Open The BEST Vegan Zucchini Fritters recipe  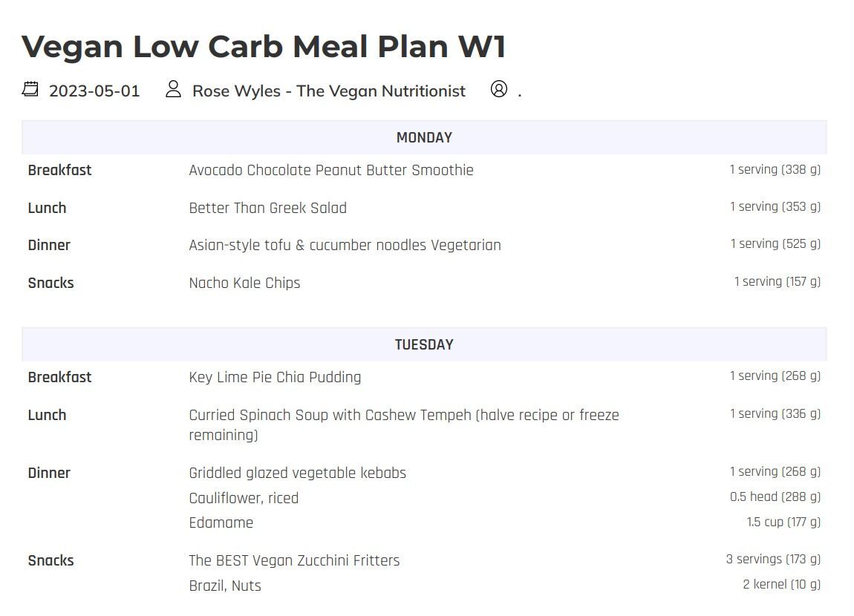point(294,560)
